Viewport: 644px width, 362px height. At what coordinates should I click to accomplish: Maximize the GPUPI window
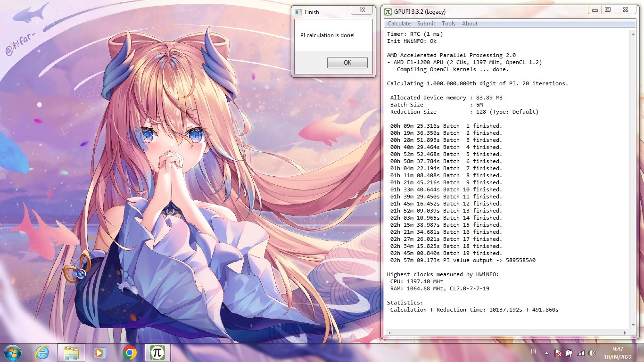pyautogui.click(x=608, y=9)
